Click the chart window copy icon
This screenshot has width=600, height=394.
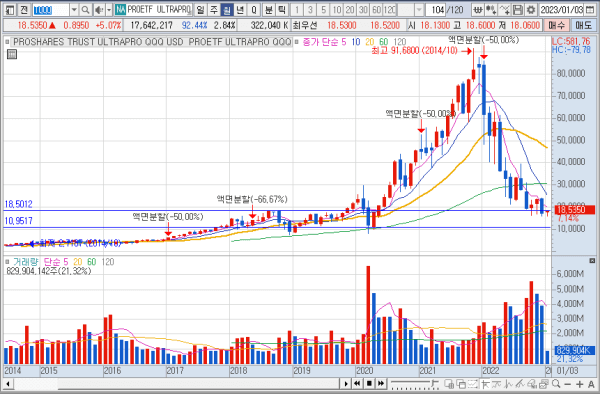point(544,384)
